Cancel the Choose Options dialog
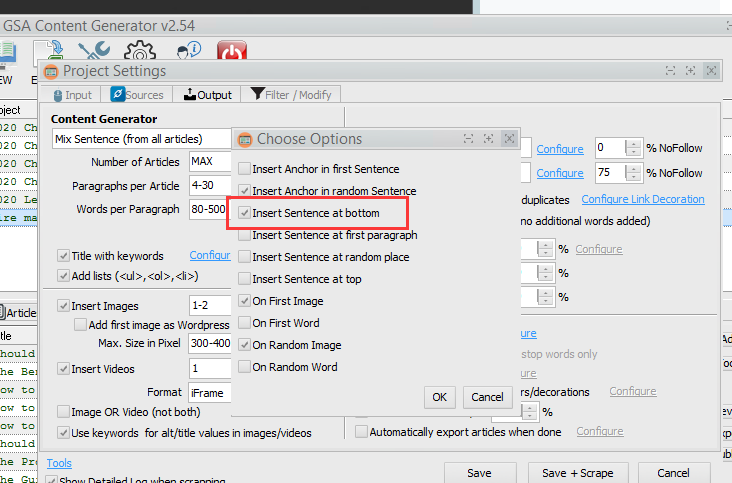Screen dimensions: 732x483 click(x=487, y=397)
